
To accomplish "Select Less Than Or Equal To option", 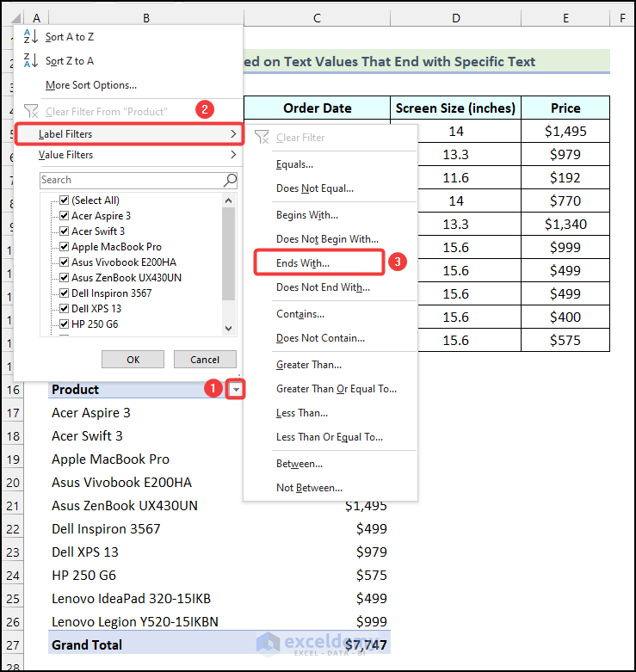I will click(x=330, y=437).
